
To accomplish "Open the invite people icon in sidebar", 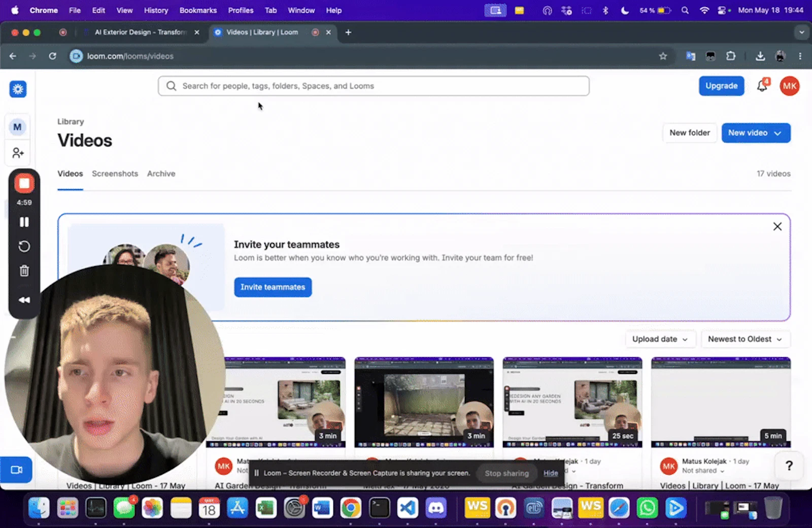I will point(18,153).
